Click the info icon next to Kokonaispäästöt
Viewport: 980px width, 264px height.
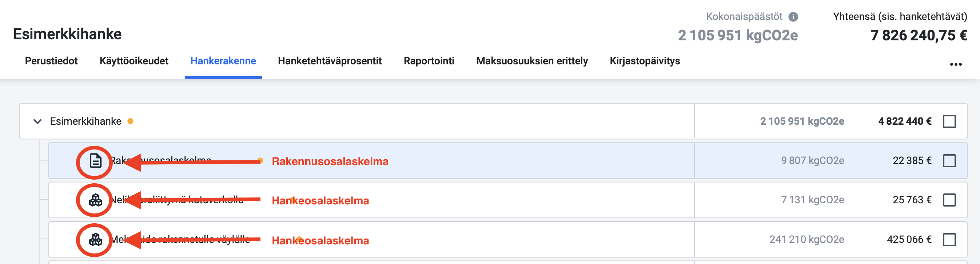point(793,17)
